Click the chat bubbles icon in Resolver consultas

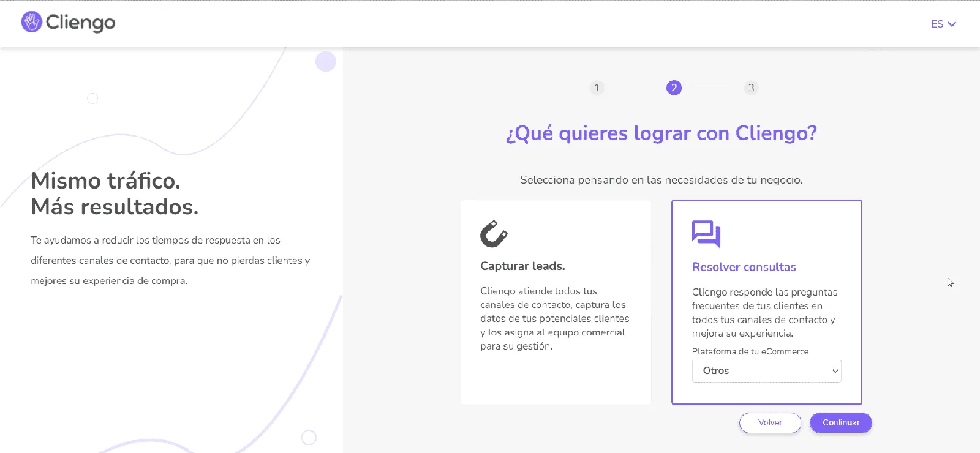click(x=706, y=234)
